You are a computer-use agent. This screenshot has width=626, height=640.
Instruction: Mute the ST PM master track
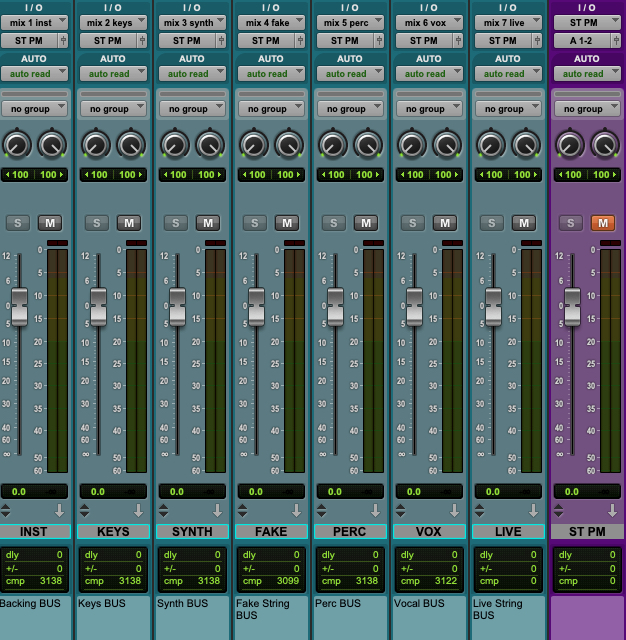point(603,223)
